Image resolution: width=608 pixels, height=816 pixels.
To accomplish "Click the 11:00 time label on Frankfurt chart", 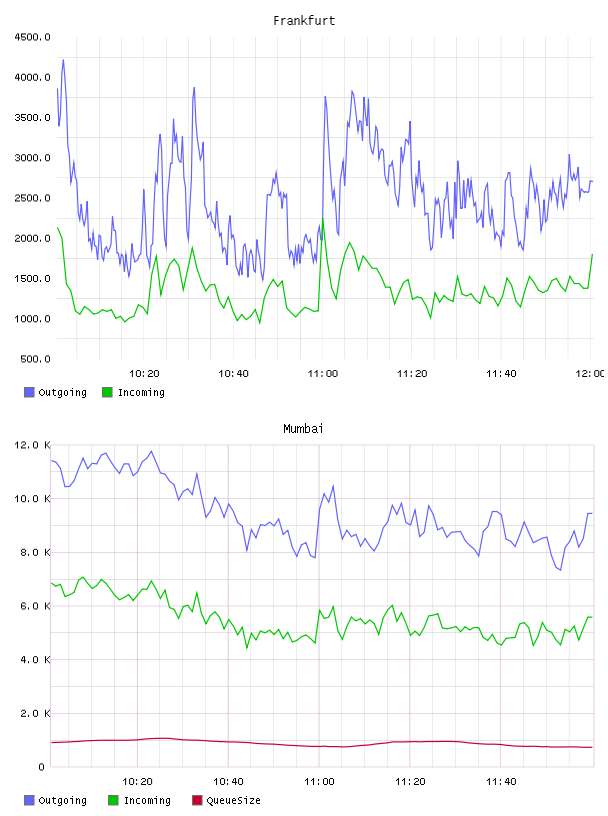I will [323, 374].
